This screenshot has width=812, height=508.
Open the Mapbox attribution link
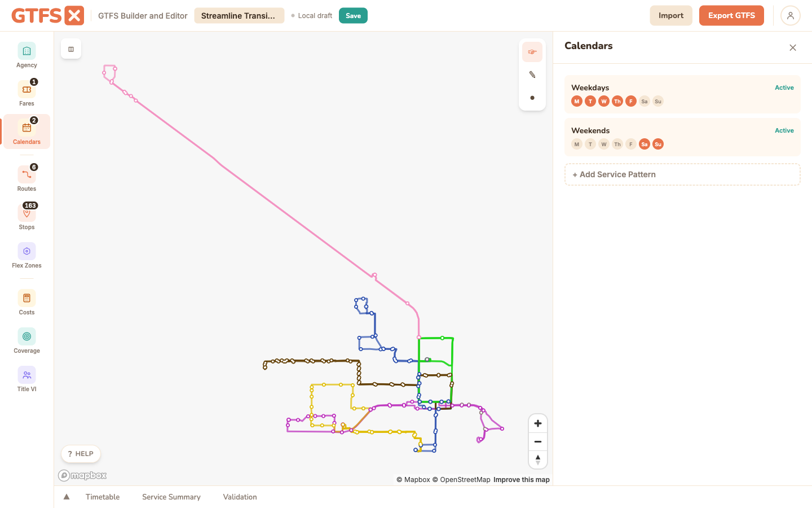click(413, 480)
